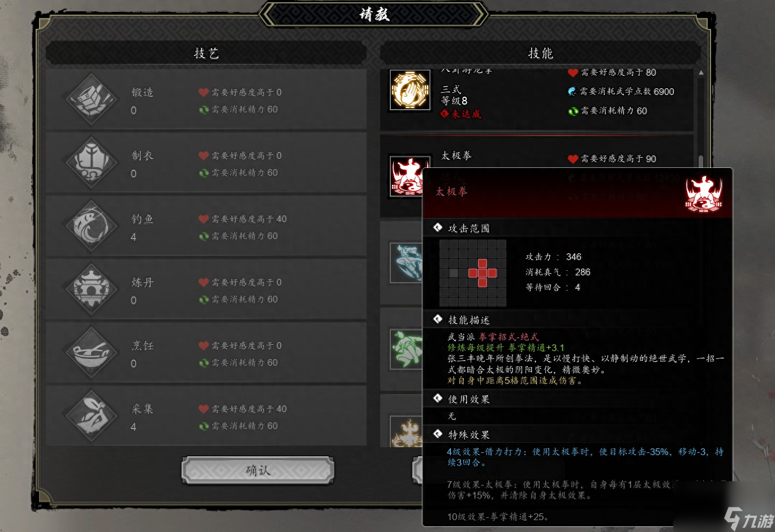
Task: Click the 太极拳 skill name in list
Action: [457, 155]
